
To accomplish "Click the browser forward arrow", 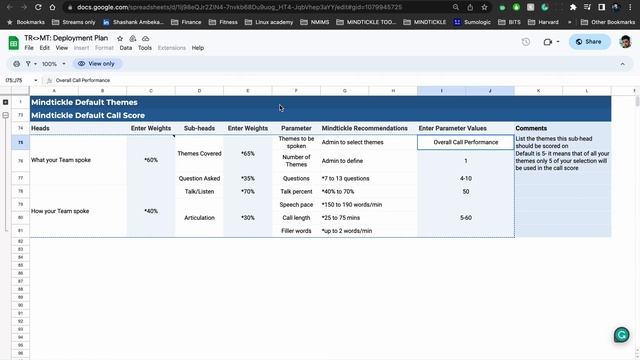I will tap(24, 7).
